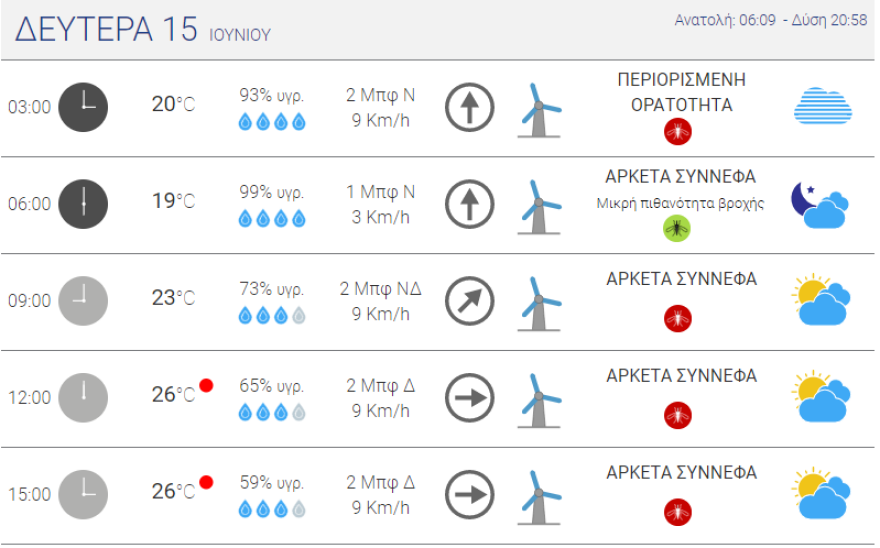This screenshot has height=548, width=880.
Task: Click the southwest wind arrow at 09:00
Action: (470, 301)
